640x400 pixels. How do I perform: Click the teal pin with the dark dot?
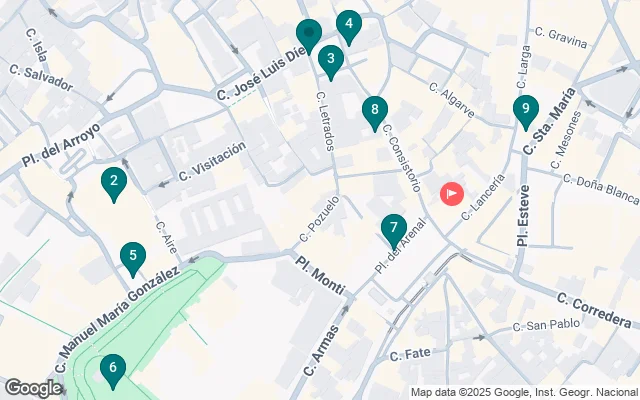[x=309, y=35]
